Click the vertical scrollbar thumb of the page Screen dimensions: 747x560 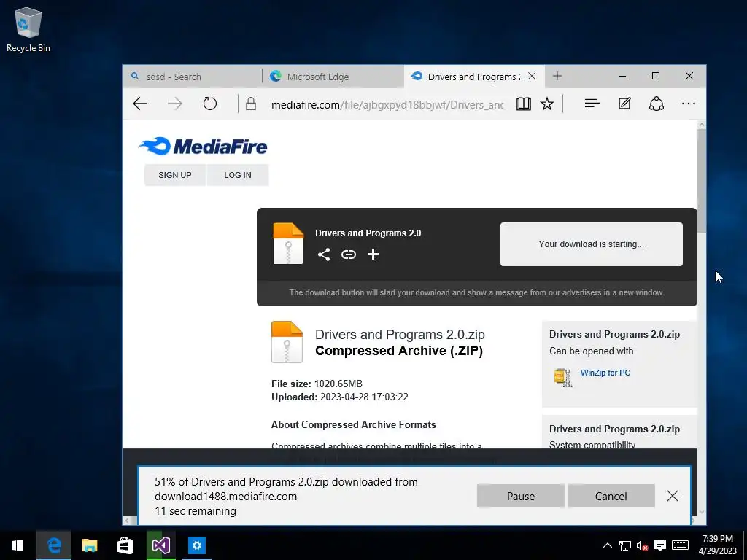pyautogui.click(x=701, y=180)
